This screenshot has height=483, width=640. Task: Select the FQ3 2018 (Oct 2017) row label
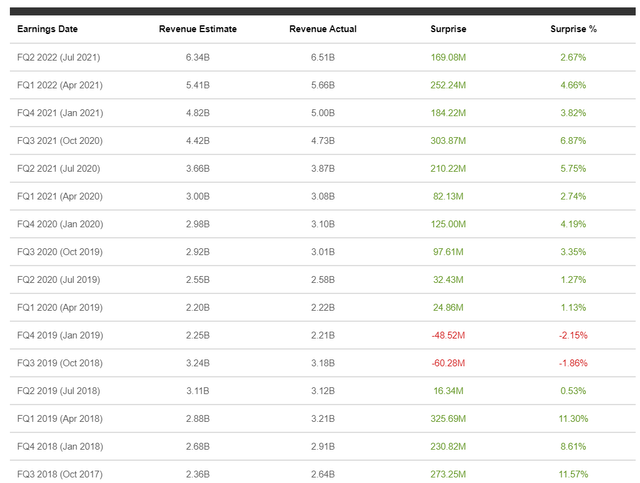tap(60, 474)
